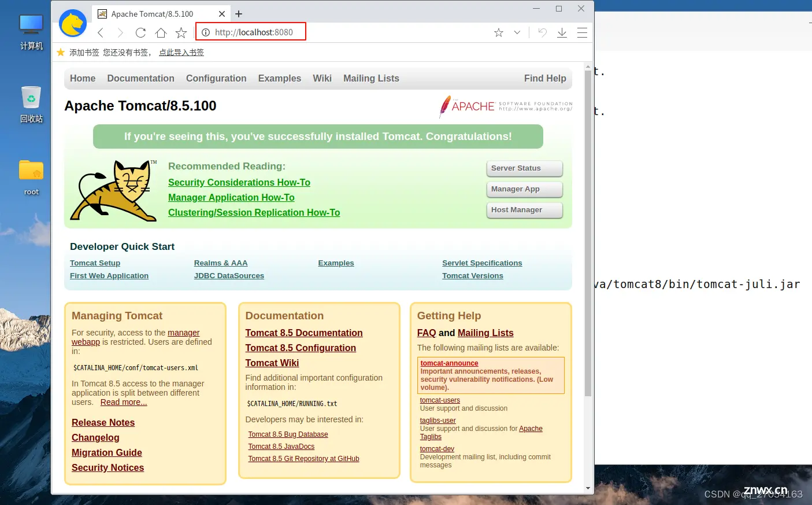The width and height of the screenshot is (812, 505).
Task: Open the JDBC DataSources link
Action: [x=229, y=275]
